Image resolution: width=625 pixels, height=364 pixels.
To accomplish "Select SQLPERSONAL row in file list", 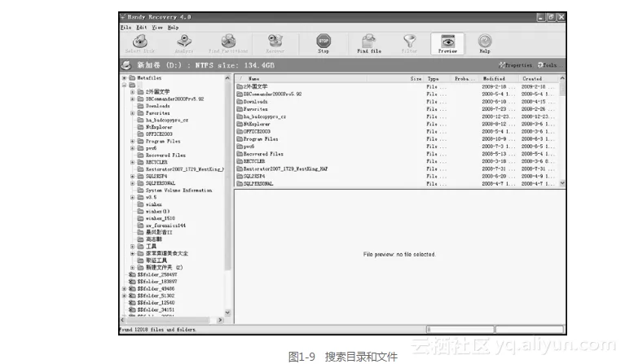I will (x=397, y=183).
